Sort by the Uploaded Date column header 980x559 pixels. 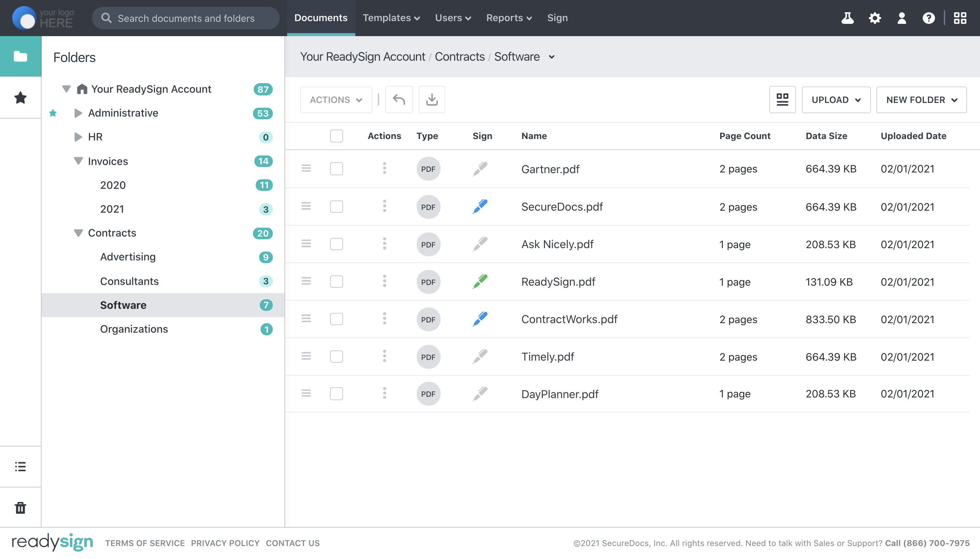(913, 136)
